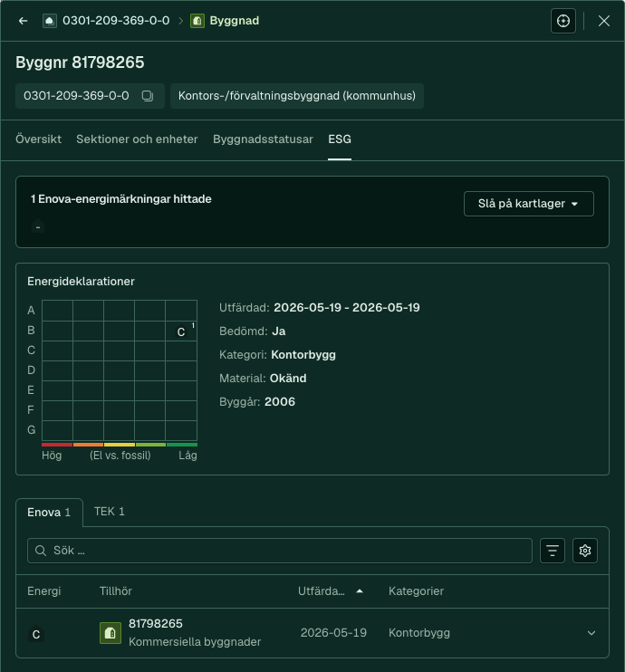Click the red Hög segment of color scale

click(57, 445)
